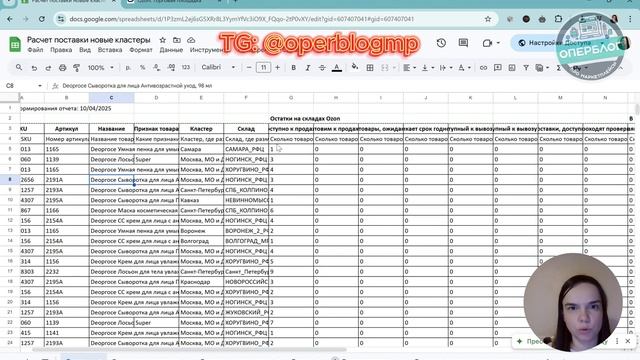Print the spreadsheet
The image size is (640, 360).
click(x=62, y=68)
